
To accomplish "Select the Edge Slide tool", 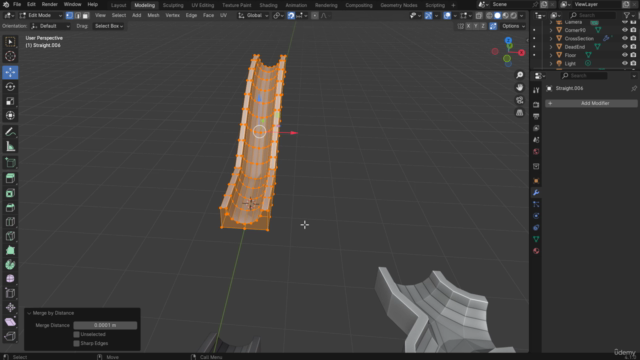I will click(x=10, y=293).
